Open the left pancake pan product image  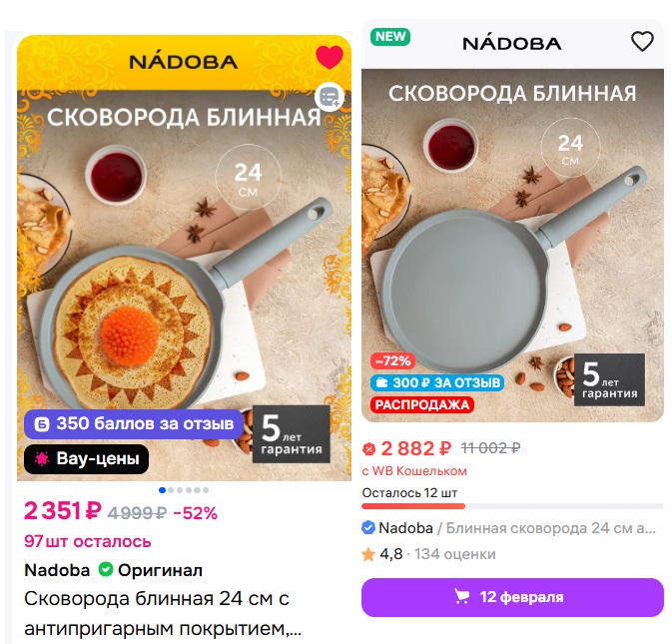[184, 258]
